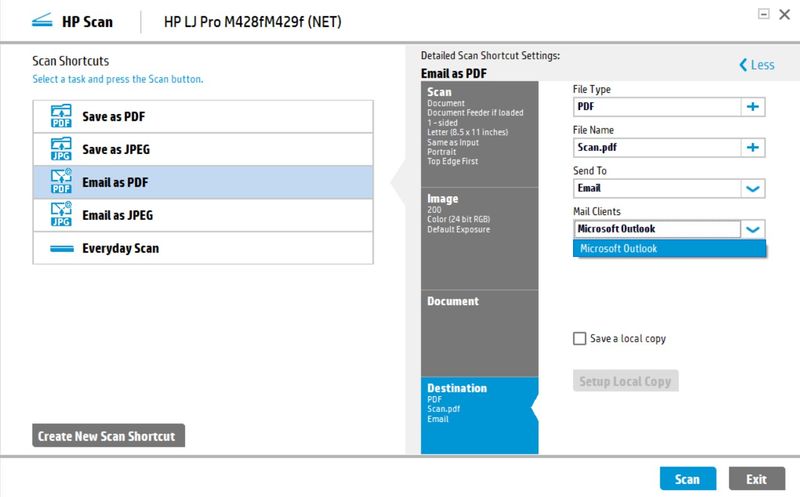Click the Email as PDF shortcut icon
800x497 pixels.
(x=61, y=182)
